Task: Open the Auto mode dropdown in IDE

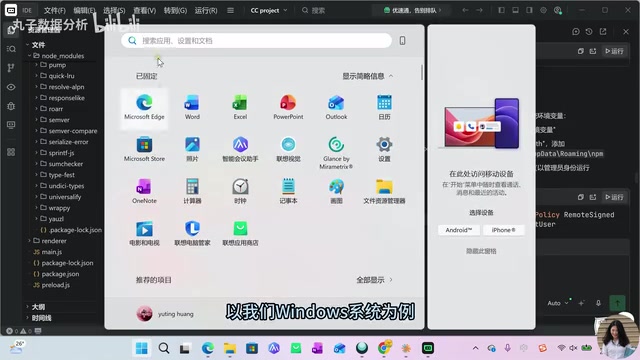Action: (x=558, y=303)
